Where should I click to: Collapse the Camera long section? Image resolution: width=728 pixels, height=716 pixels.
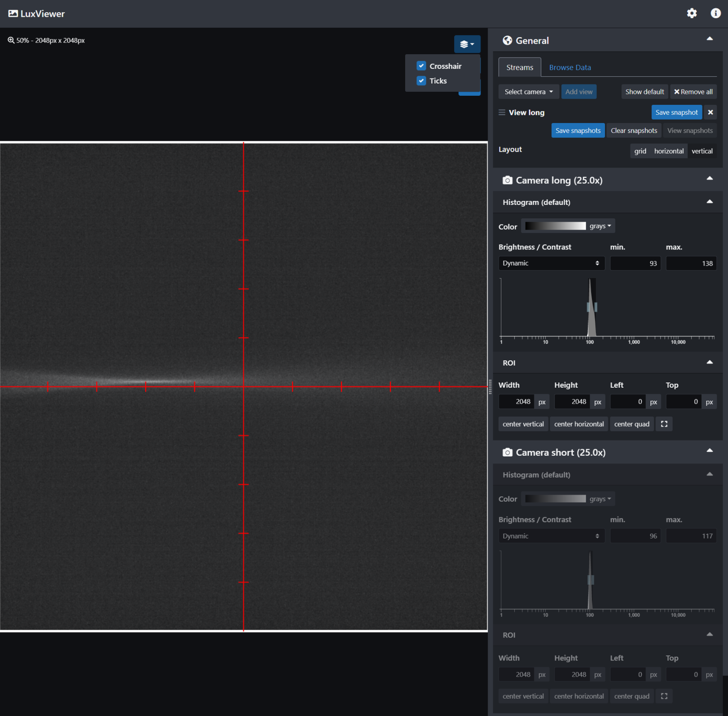709,178
